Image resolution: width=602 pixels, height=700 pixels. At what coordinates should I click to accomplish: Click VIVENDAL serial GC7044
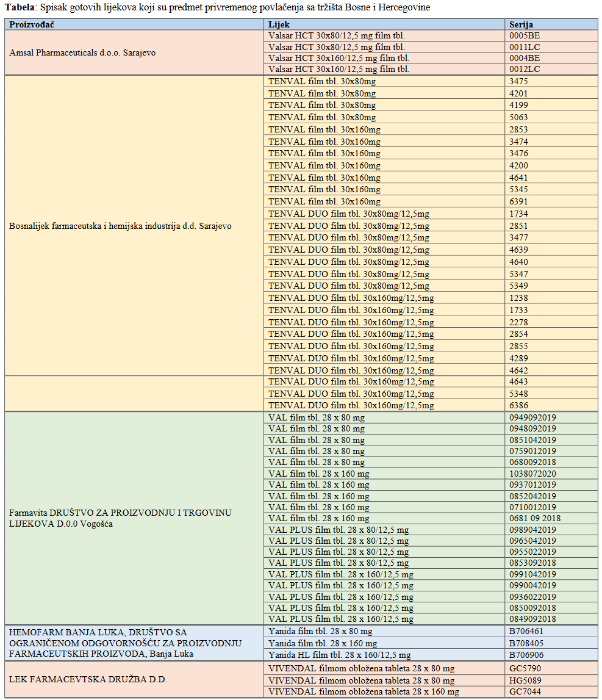click(x=525, y=692)
